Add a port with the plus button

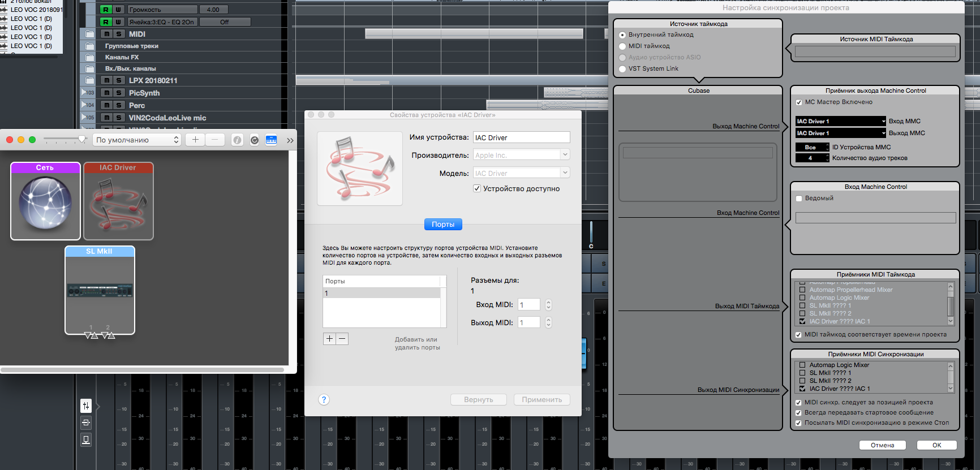(329, 339)
